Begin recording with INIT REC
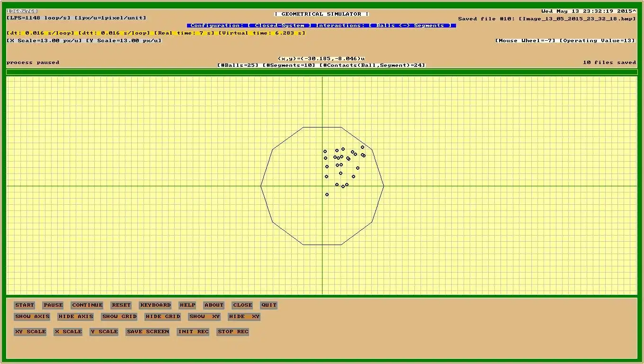The height and width of the screenshot is (364, 644). 193,332
